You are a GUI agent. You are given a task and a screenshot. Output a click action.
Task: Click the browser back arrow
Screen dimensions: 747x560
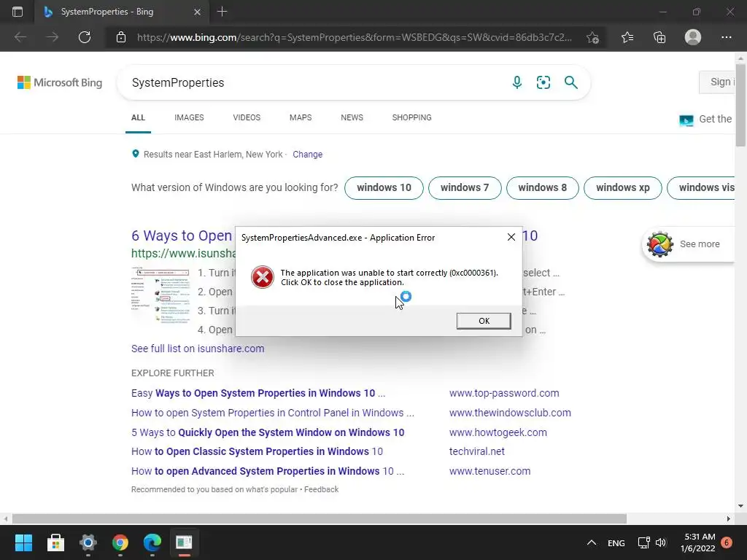(20, 37)
